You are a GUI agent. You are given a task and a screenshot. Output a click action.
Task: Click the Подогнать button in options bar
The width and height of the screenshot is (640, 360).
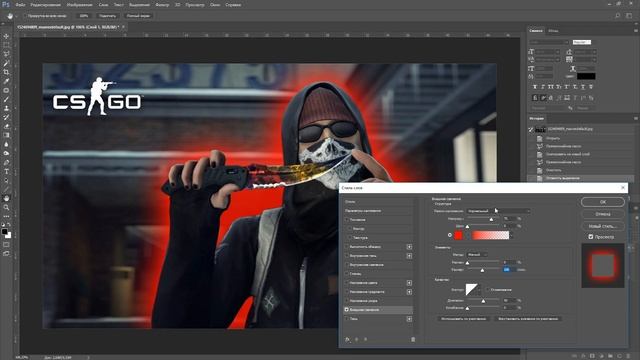coord(107,16)
